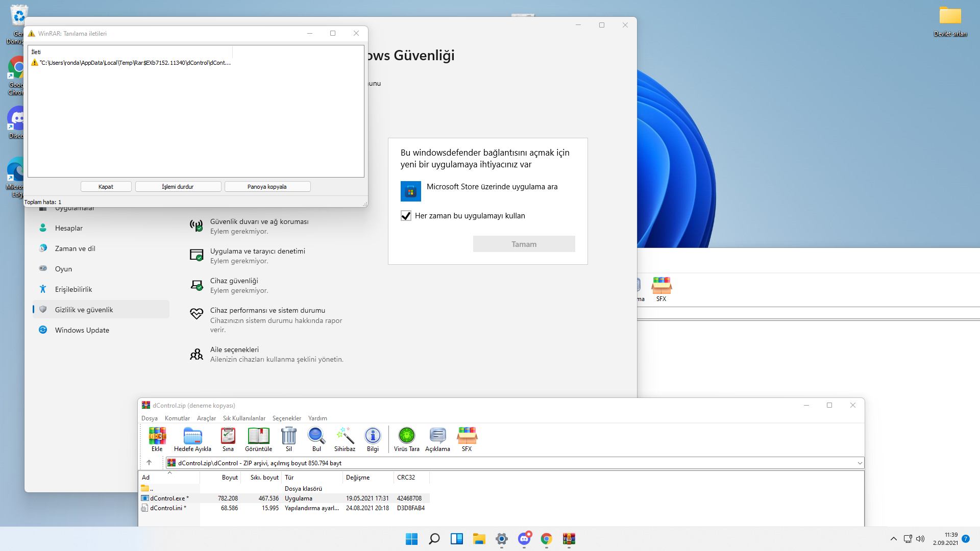Open Discord from the taskbar

[x=524, y=539]
